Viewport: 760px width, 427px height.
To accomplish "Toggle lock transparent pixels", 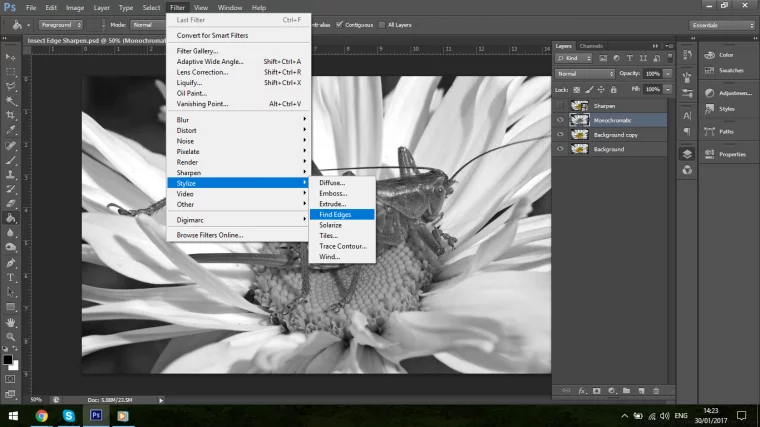I will click(576, 90).
